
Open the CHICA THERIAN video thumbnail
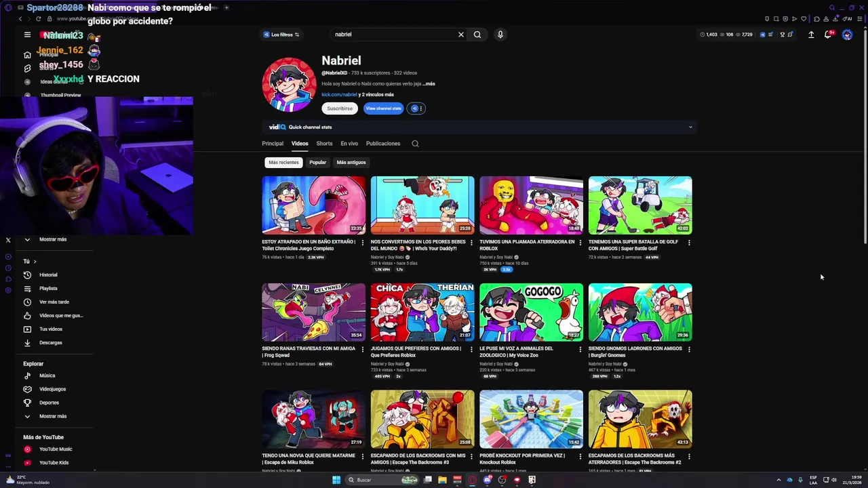tap(422, 312)
